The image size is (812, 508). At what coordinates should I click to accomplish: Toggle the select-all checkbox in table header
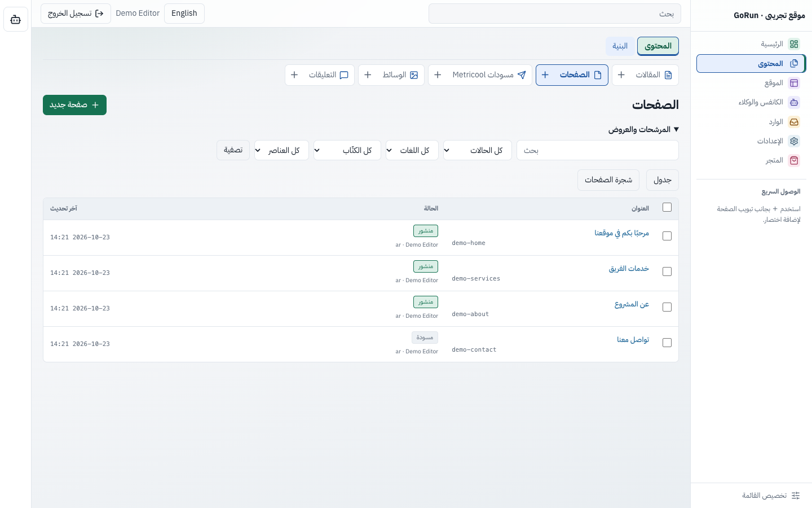pyautogui.click(x=667, y=207)
